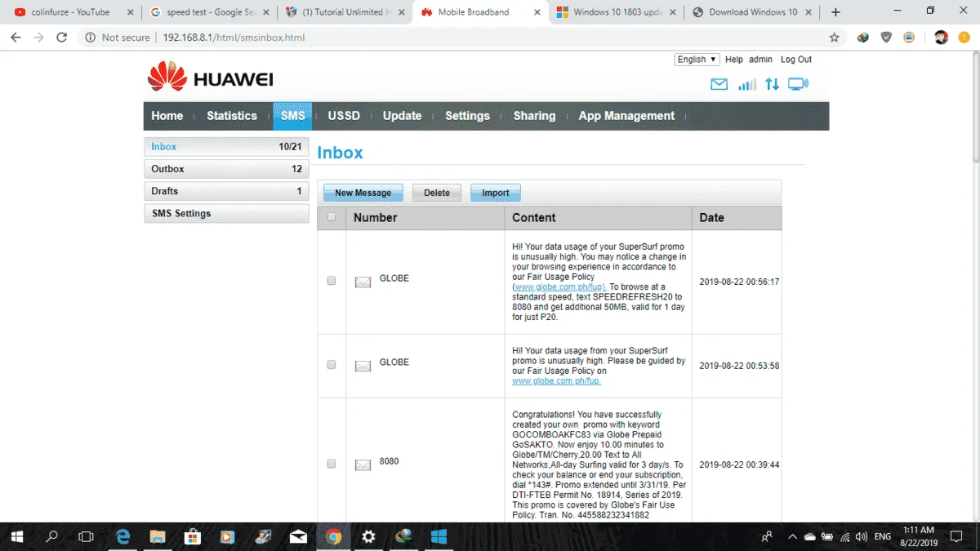
Task: Open Microsoft Store from the taskbar
Action: [x=193, y=536]
